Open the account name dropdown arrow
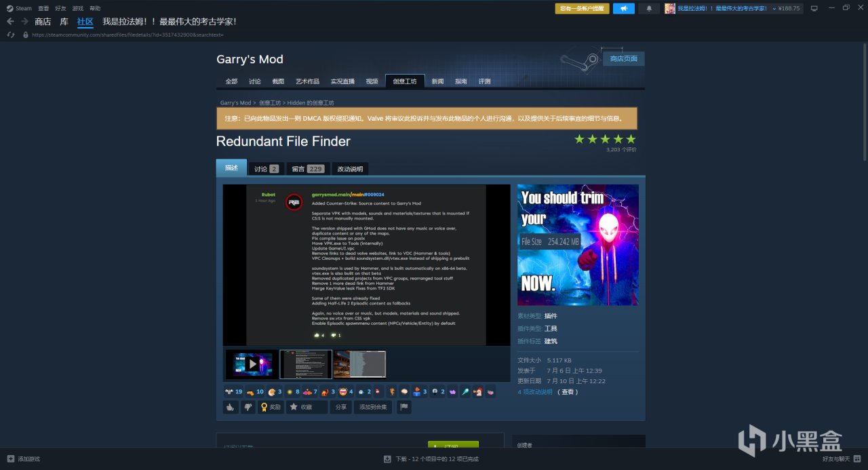The width and height of the screenshot is (868, 470). (x=774, y=8)
